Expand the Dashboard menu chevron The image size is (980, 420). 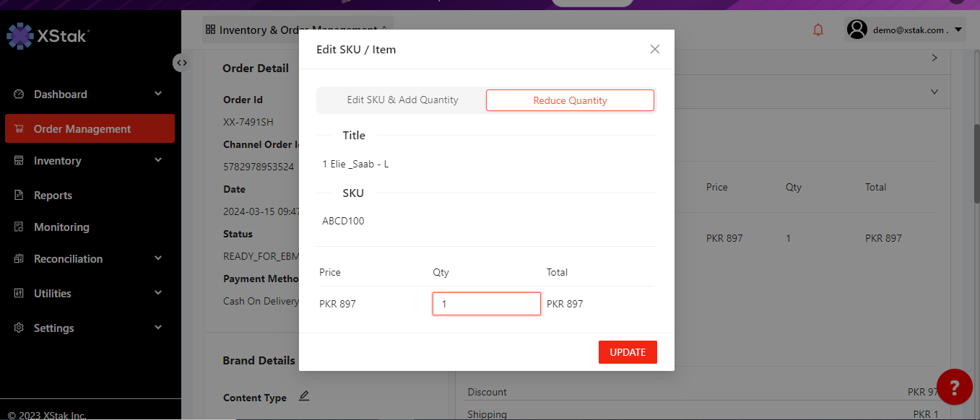click(x=158, y=95)
